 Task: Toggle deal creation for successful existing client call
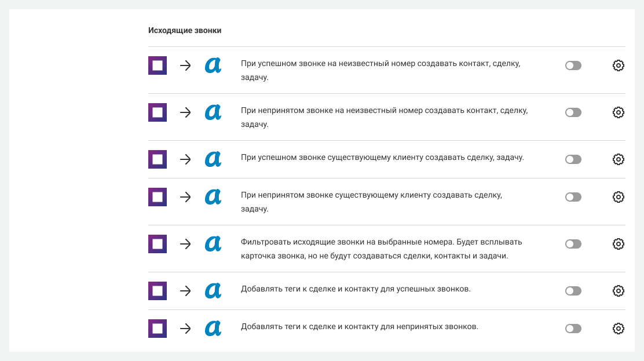(573, 159)
